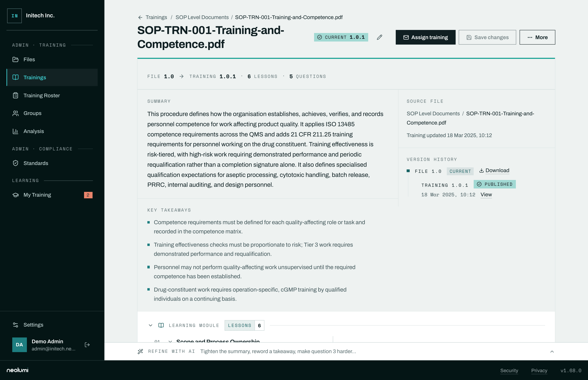The height and width of the screenshot is (380, 588).
Task: Click the admin@initech.ne... email text
Action: tap(54, 349)
